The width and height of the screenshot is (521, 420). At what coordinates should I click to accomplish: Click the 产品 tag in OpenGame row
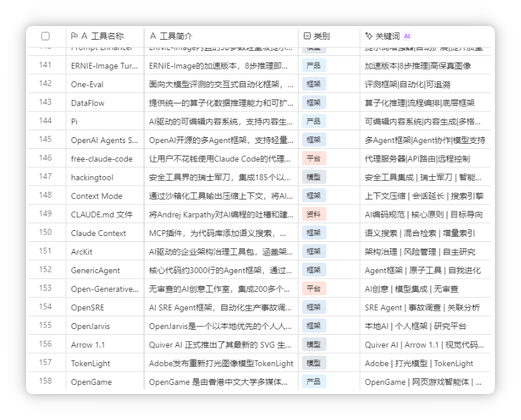coord(314,382)
